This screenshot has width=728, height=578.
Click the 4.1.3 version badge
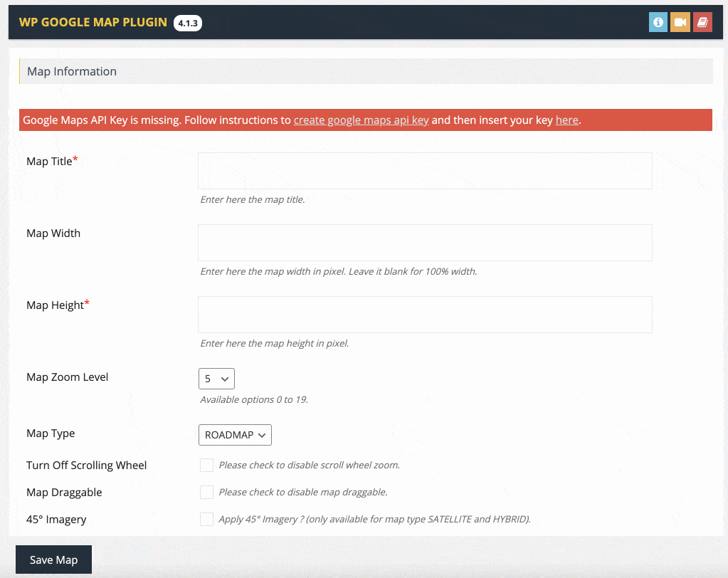pos(188,23)
